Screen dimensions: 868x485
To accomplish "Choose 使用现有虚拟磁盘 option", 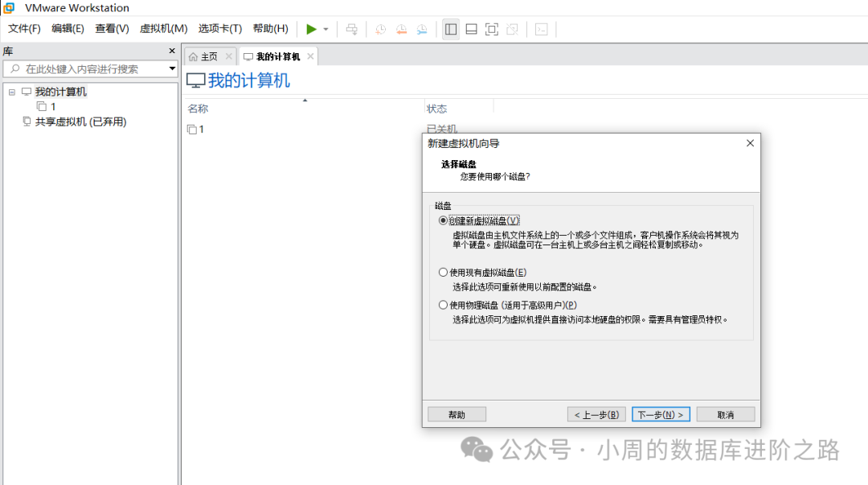I will point(444,272).
